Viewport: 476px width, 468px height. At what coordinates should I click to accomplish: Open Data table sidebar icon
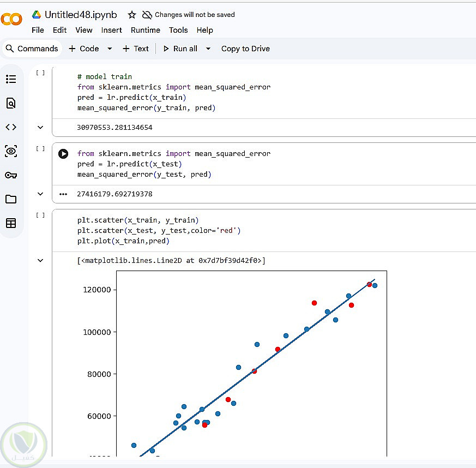(11, 223)
